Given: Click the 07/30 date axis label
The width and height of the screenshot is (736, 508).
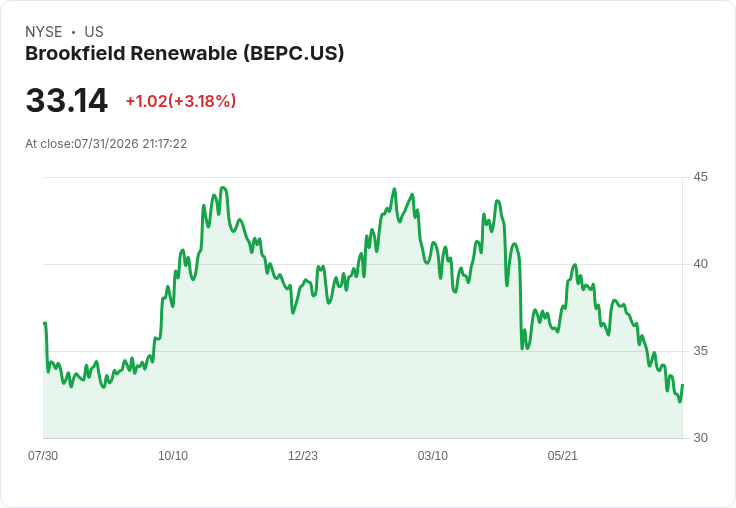Looking at the screenshot, I should pyautogui.click(x=43, y=455).
